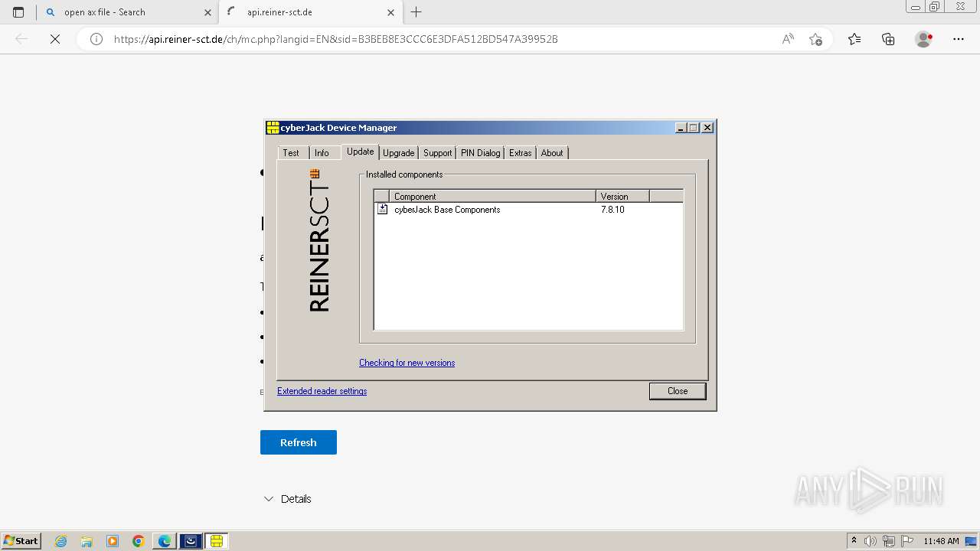The image size is (980, 551).
Task: Open the browser profile menu
Action: 923,39
